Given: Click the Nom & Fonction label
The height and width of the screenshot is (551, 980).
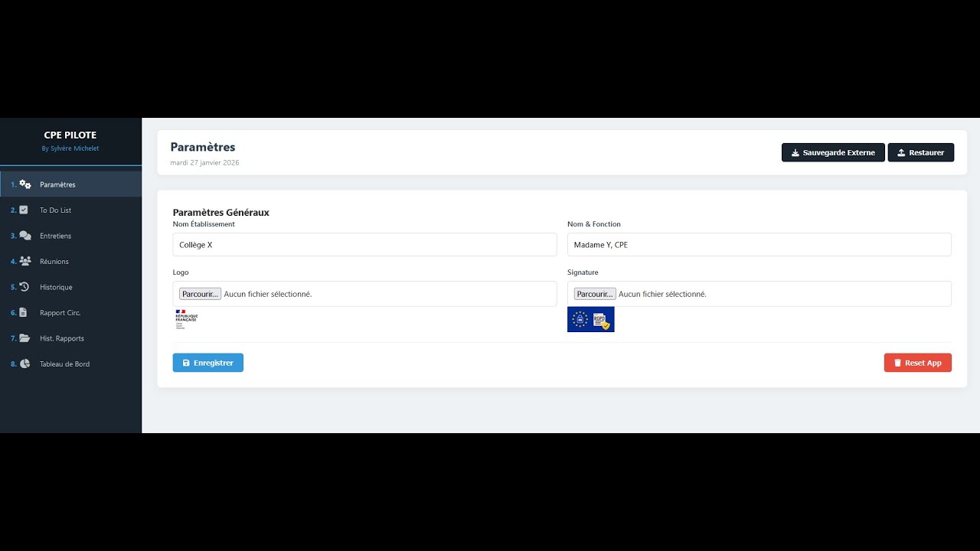Looking at the screenshot, I should click(x=594, y=224).
